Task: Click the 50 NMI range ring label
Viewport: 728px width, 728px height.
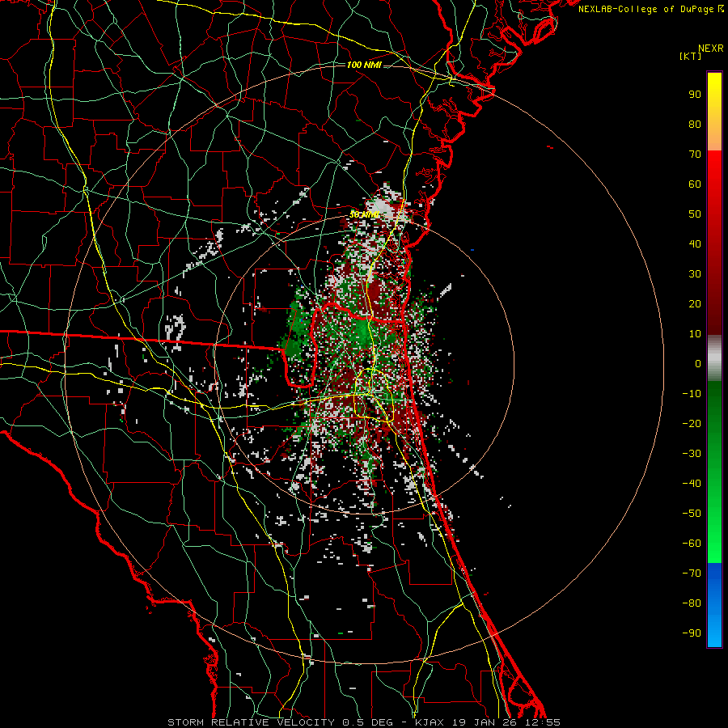Action: coord(364,214)
